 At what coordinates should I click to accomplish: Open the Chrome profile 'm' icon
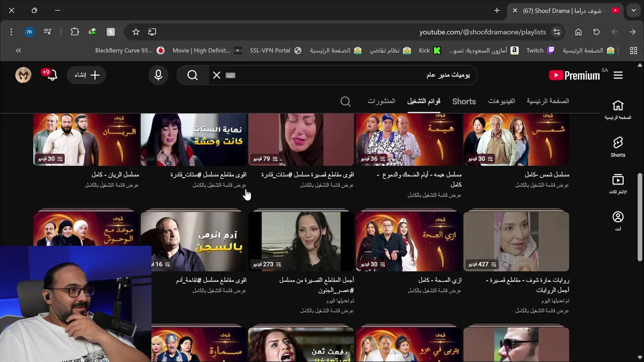coord(29,32)
